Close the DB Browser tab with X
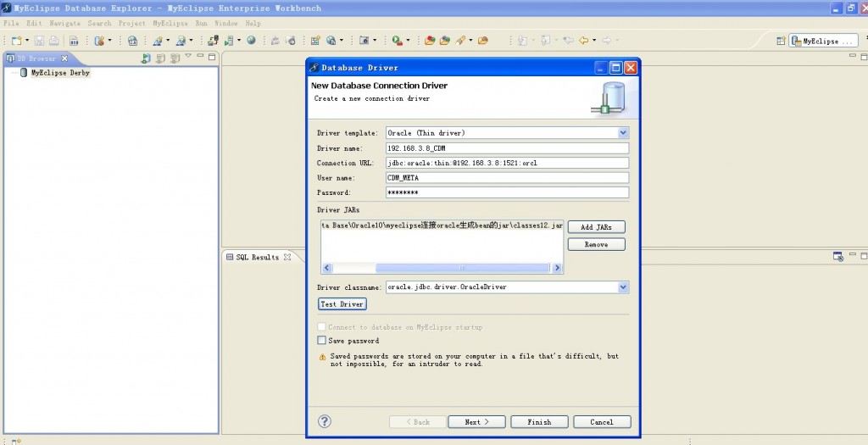The height and width of the screenshot is (445, 868). 64,58
